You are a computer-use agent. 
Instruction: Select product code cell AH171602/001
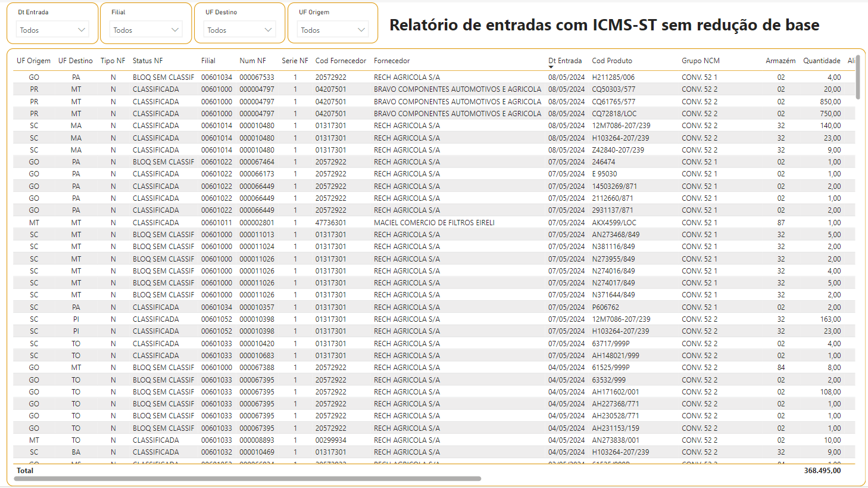point(616,392)
